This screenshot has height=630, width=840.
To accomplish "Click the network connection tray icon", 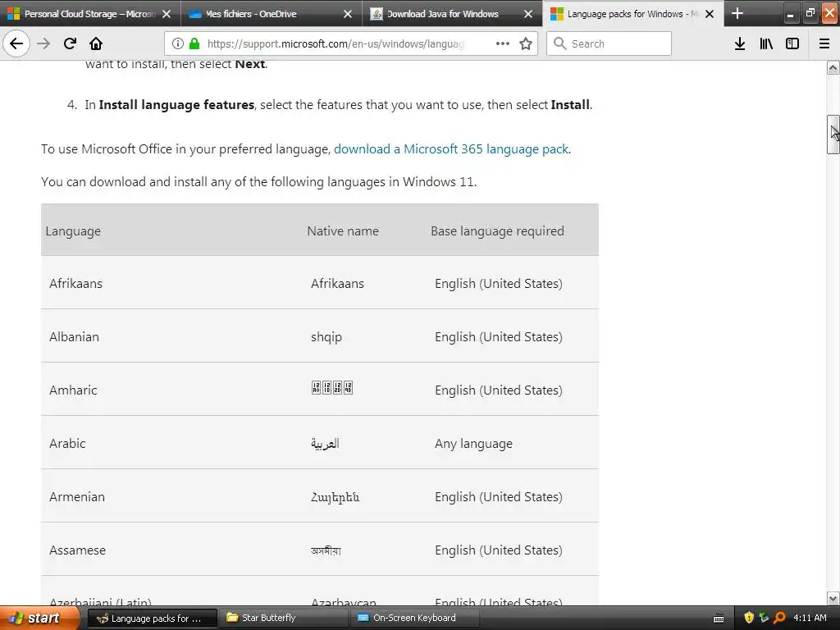I will tap(764, 618).
